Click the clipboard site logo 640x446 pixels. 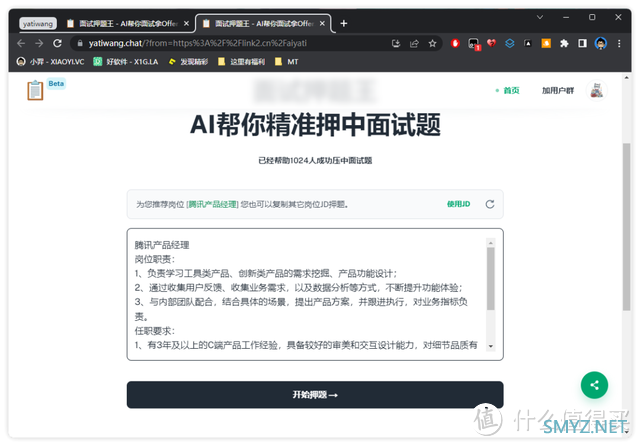click(x=35, y=90)
